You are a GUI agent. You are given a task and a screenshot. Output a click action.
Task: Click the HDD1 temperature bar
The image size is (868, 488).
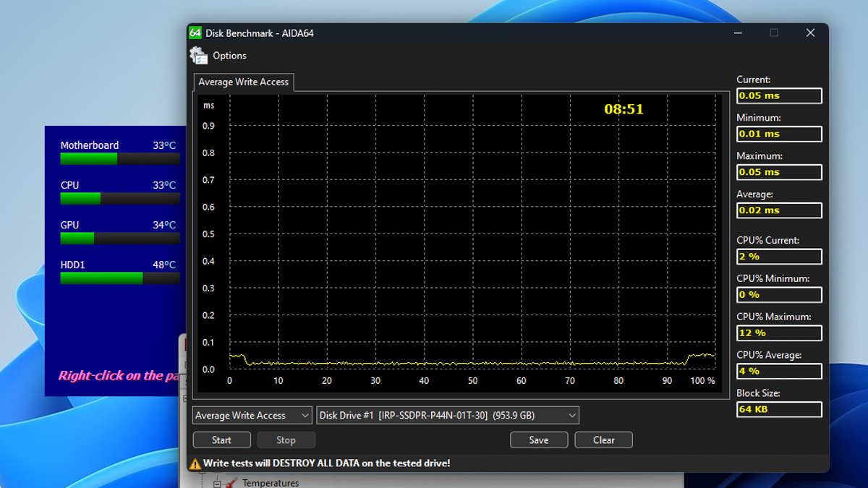[x=119, y=278]
